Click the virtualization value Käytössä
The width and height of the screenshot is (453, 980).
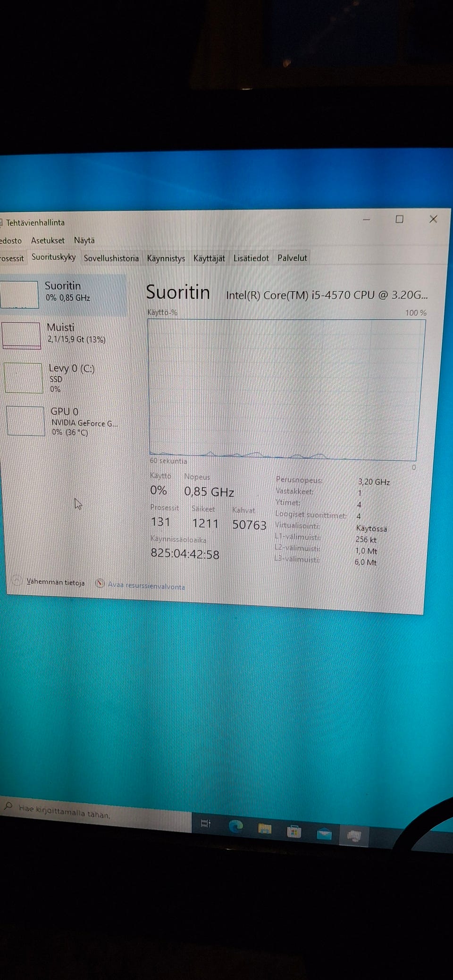pyautogui.click(x=371, y=528)
